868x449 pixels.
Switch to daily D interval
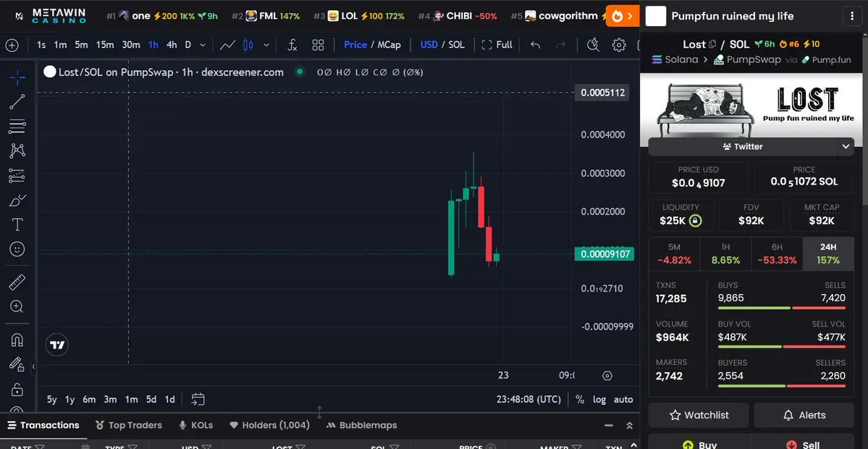(x=187, y=45)
